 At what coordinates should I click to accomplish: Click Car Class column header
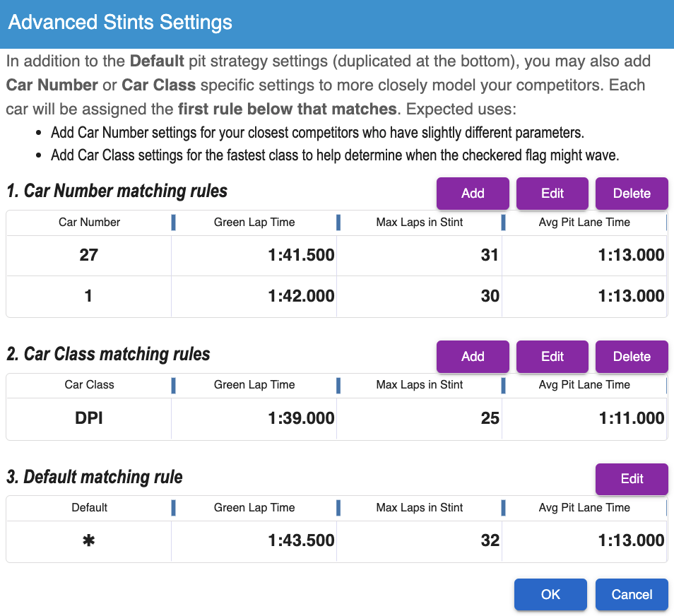tap(89, 385)
